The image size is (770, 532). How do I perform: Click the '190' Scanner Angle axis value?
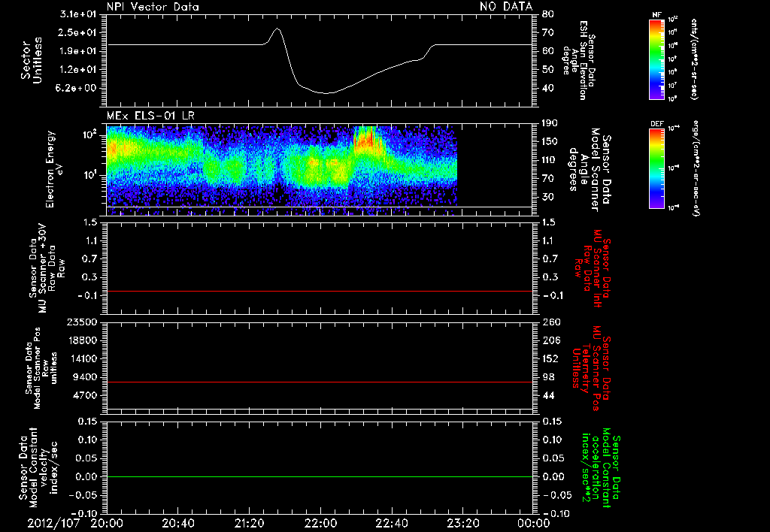(550, 123)
